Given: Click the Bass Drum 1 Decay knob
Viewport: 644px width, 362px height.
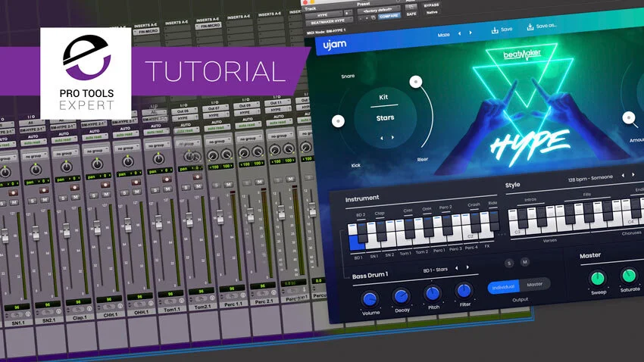Looking at the screenshot, I should pyautogui.click(x=401, y=296).
